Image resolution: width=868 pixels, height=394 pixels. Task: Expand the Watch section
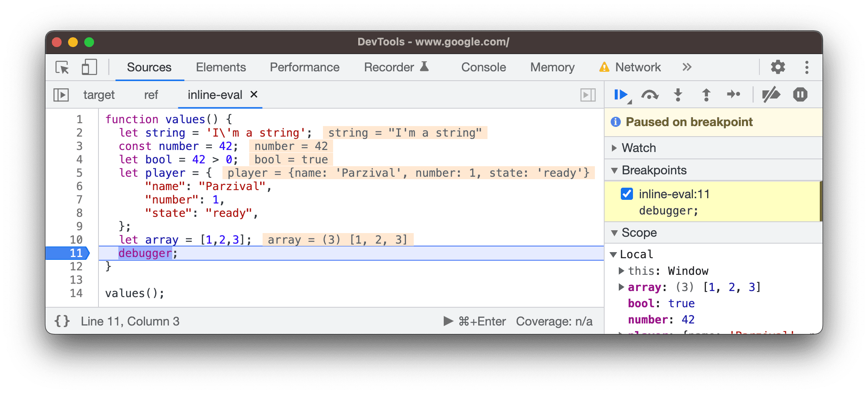click(x=615, y=148)
